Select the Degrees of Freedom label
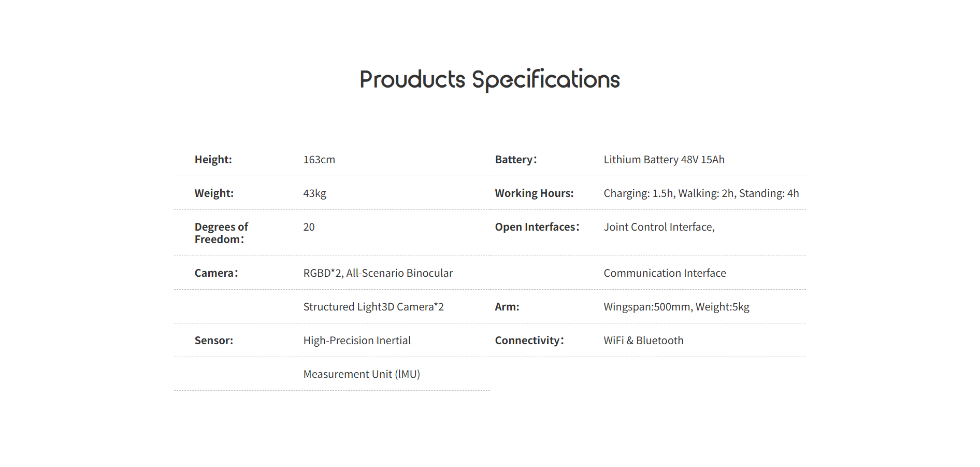Viewport: 980px width, 467px height. click(221, 233)
